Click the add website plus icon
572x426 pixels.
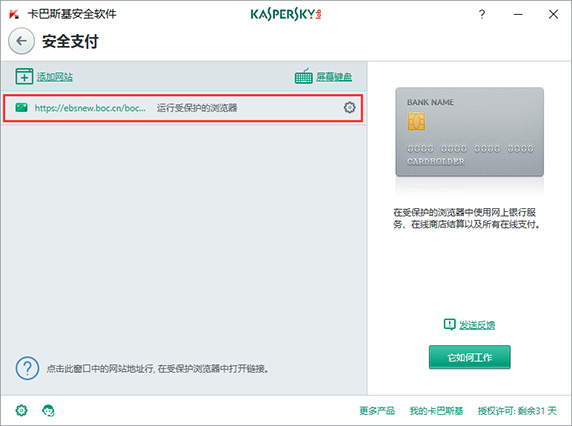pyautogui.click(x=24, y=76)
